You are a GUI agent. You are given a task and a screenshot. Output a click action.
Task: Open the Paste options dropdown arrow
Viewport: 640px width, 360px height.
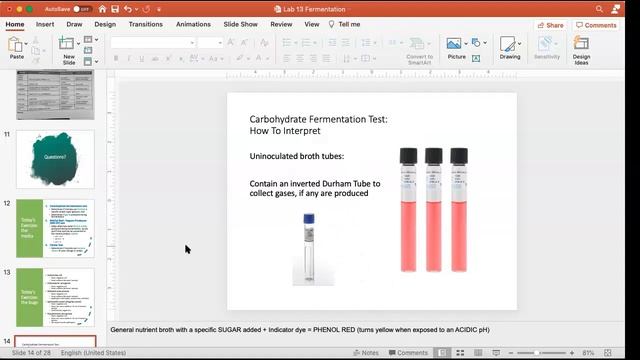click(x=26, y=43)
